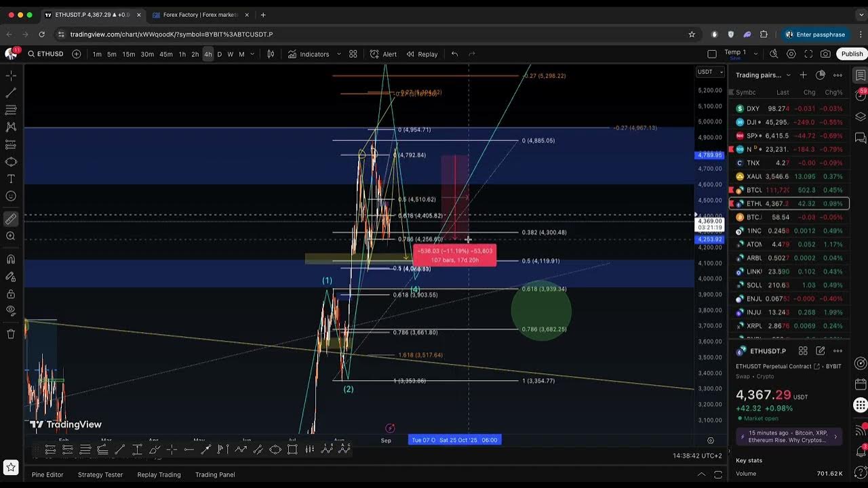868x488 pixels.
Task: Reload the TradingView page
Action: tap(42, 34)
